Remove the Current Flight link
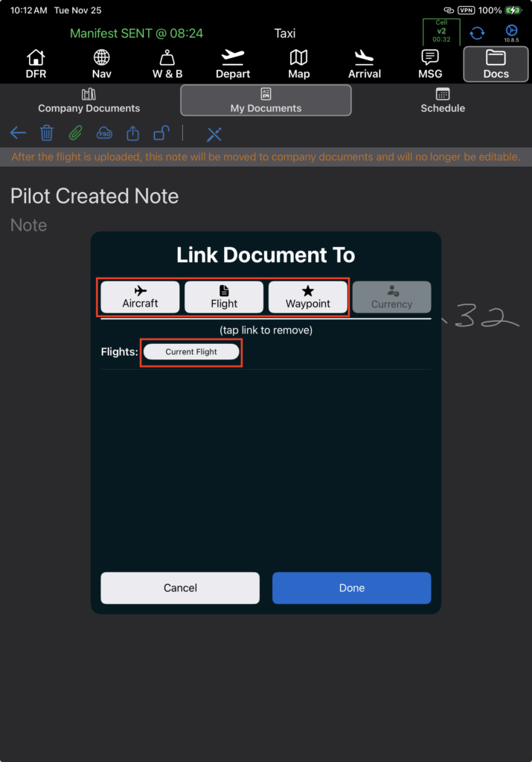This screenshot has height=762, width=532. click(x=191, y=352)
